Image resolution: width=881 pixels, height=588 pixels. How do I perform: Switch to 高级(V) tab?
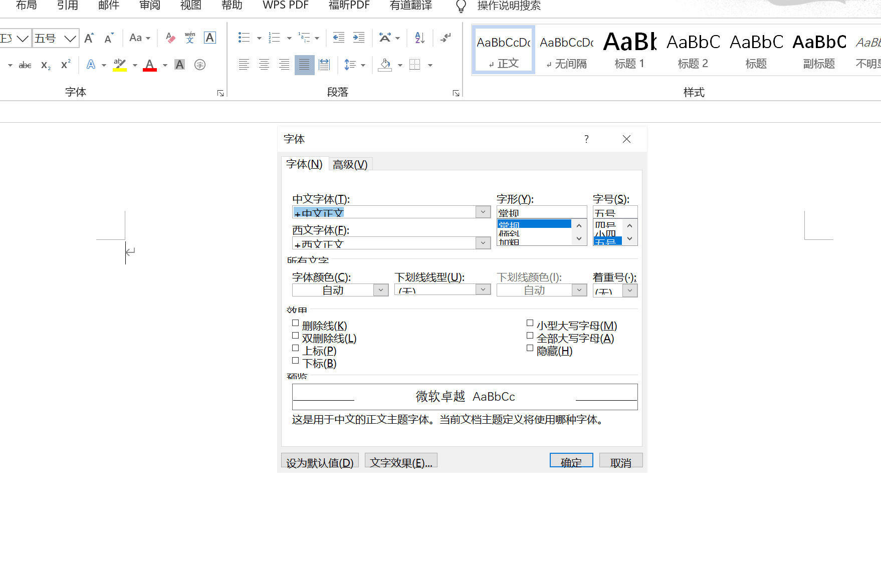[x=350, y=164]
